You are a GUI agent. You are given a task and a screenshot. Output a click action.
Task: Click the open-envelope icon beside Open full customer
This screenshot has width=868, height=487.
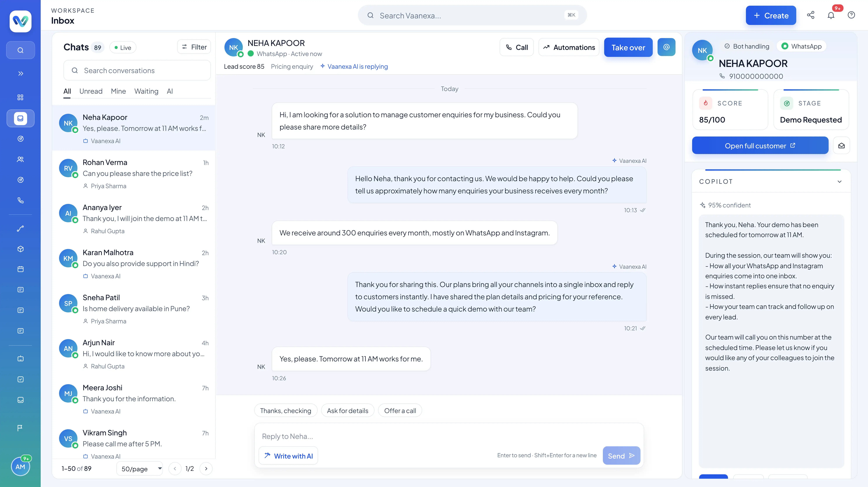point(841,146)
